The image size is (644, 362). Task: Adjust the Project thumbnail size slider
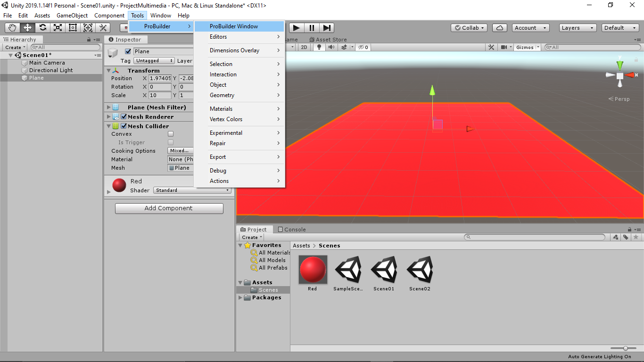[622, 348]
